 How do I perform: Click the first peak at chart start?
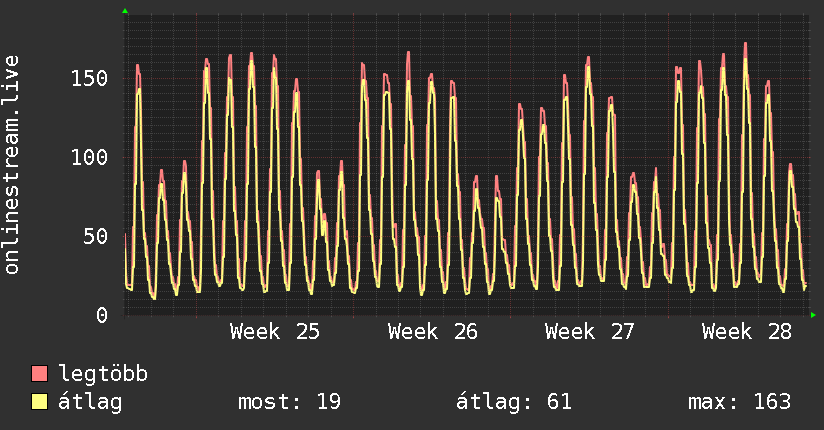[x=138, y=66]
